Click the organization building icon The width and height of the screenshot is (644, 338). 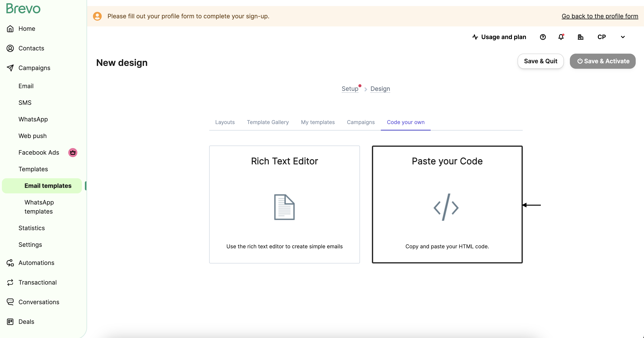(580, 37)
